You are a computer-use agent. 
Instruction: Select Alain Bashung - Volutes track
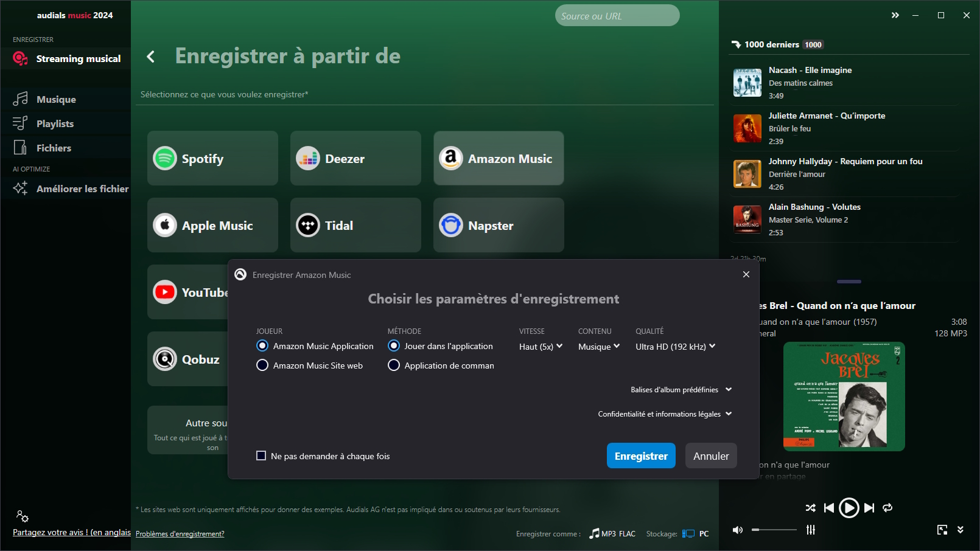click(844, 220)
